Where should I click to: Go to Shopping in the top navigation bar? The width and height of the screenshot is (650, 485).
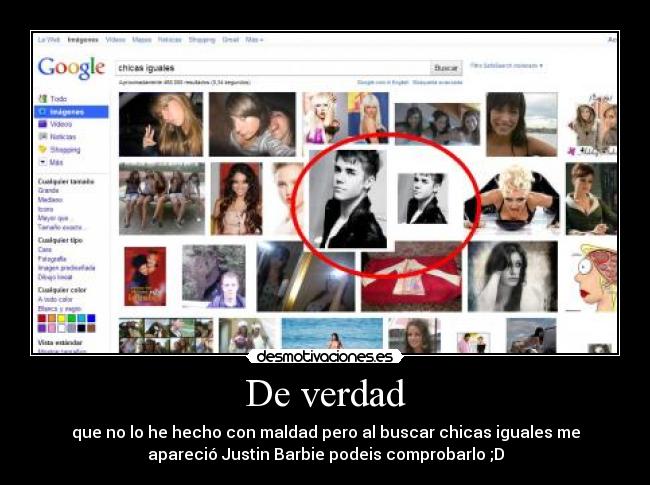[202, 40]
